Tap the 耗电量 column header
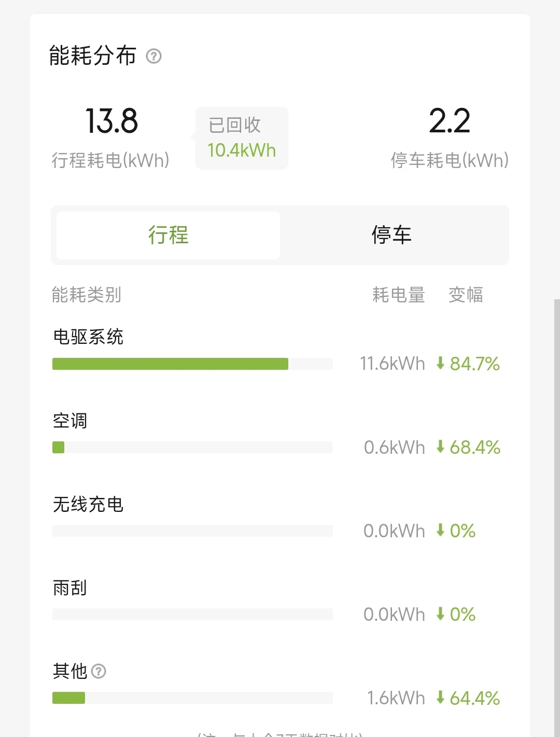560x737 pixels. point(398,295)
